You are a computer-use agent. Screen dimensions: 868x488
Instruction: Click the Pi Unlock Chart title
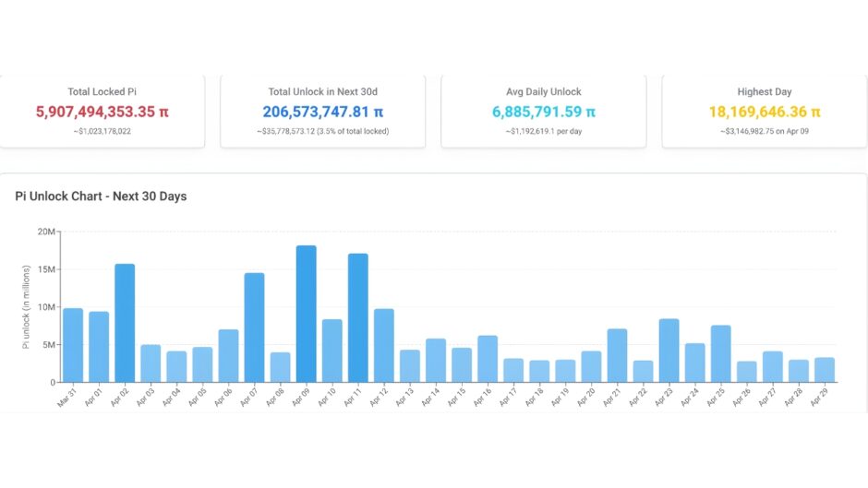tap(101, 196)
